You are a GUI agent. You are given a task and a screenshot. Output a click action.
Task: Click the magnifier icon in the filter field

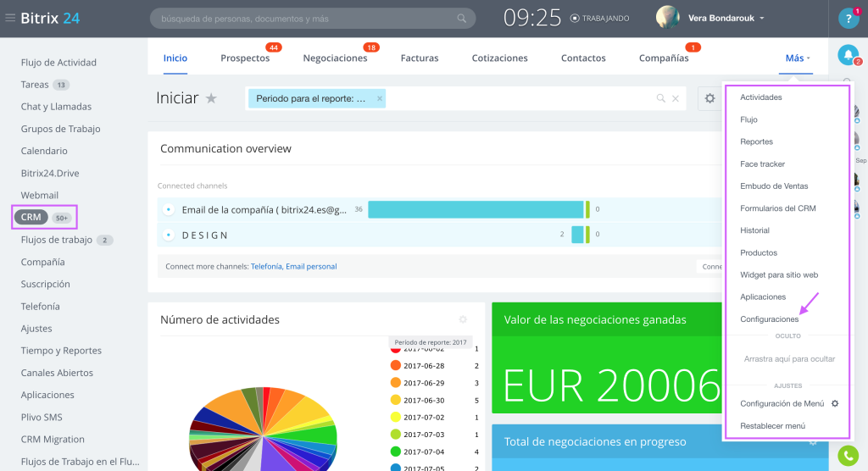(660, 98)
